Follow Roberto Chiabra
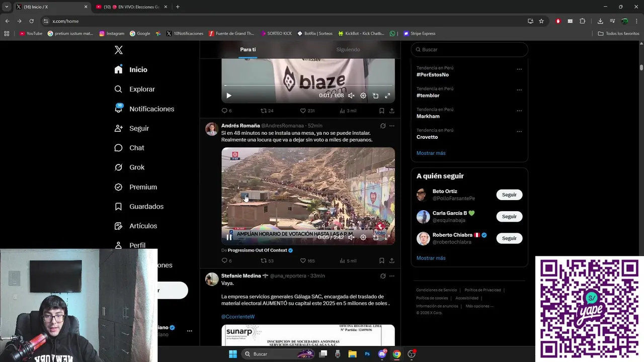This screenshot has width=644, height=362. point(509,238)
